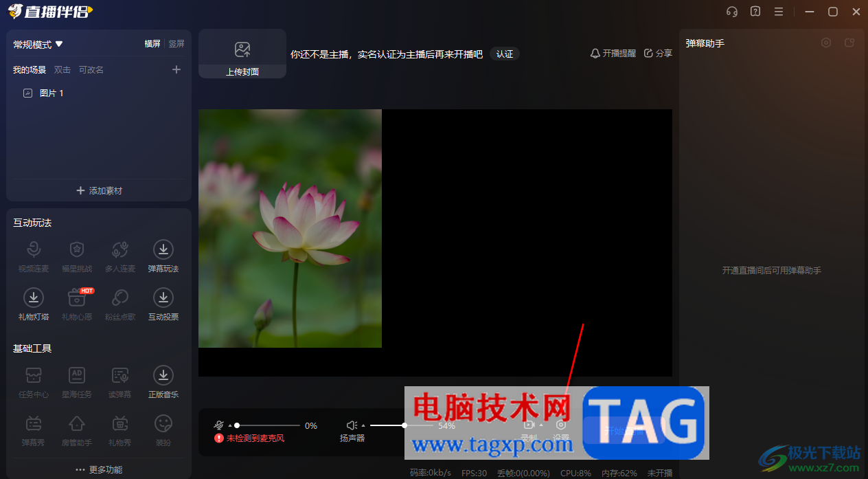Open the 任务中心 task center
The height and width of the screenshot is (479, 868).
[x=34, y=382]
